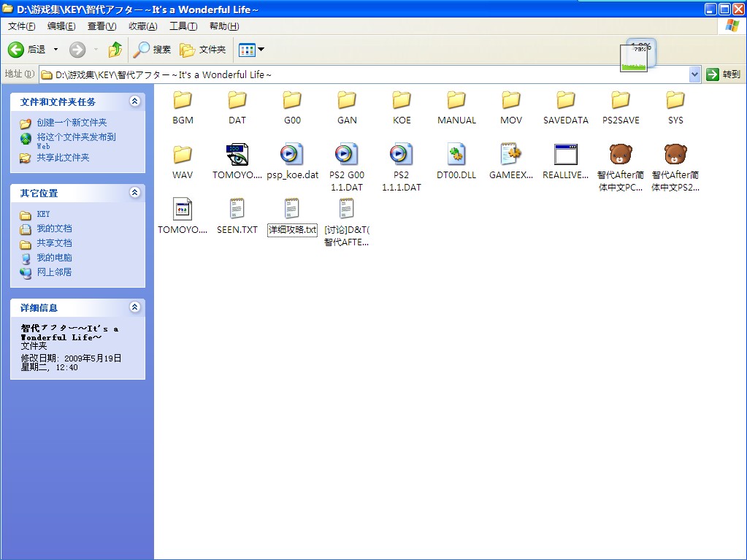Click the Back (后退) button
The width and height of the screenshot is (747, 560).
pyautogui.click(x=27, y=49)
